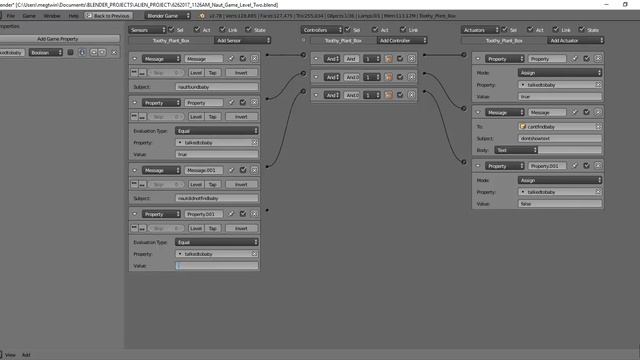
Task: Open the Sensors header dropdown
Action: pos(147,30)
